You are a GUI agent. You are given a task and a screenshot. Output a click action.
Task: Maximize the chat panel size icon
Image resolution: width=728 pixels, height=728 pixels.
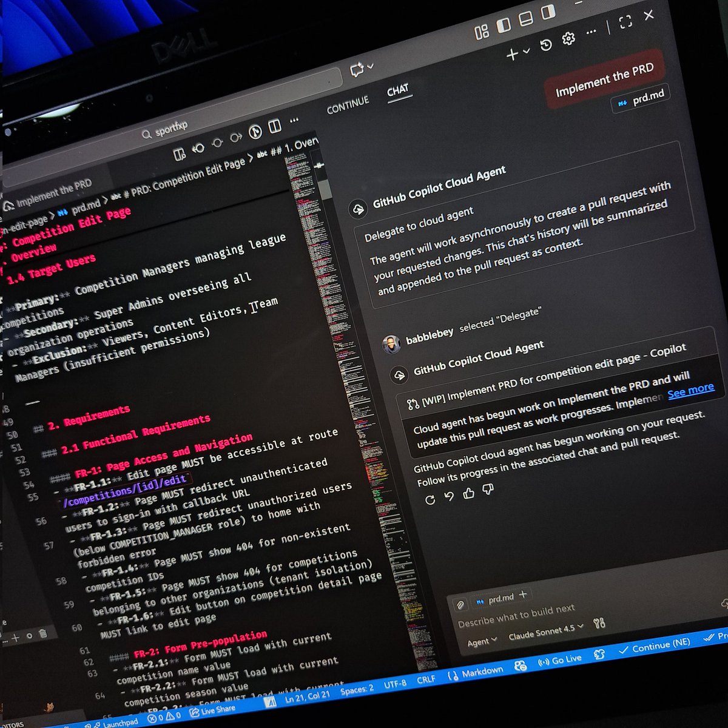point(625,22)
